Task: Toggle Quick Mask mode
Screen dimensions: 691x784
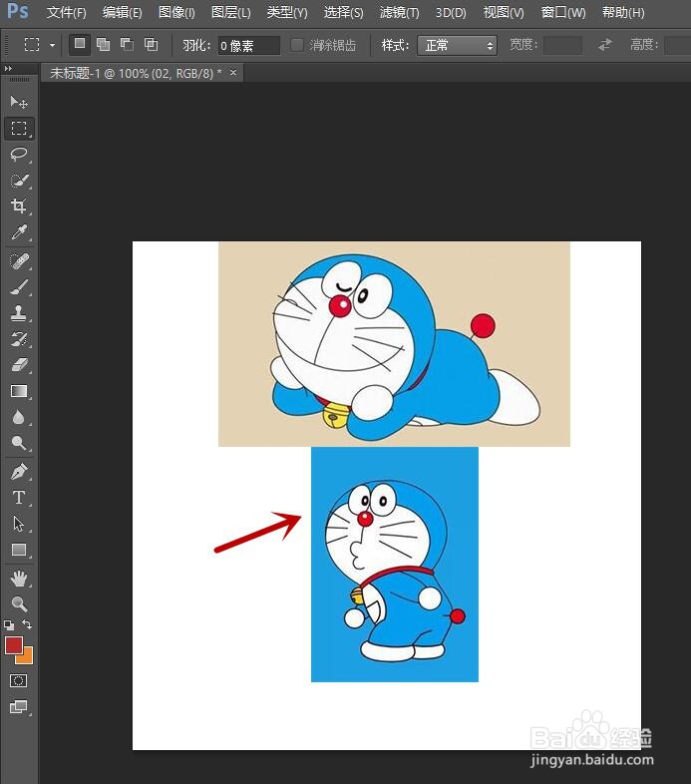Action: tap(19, 680)
